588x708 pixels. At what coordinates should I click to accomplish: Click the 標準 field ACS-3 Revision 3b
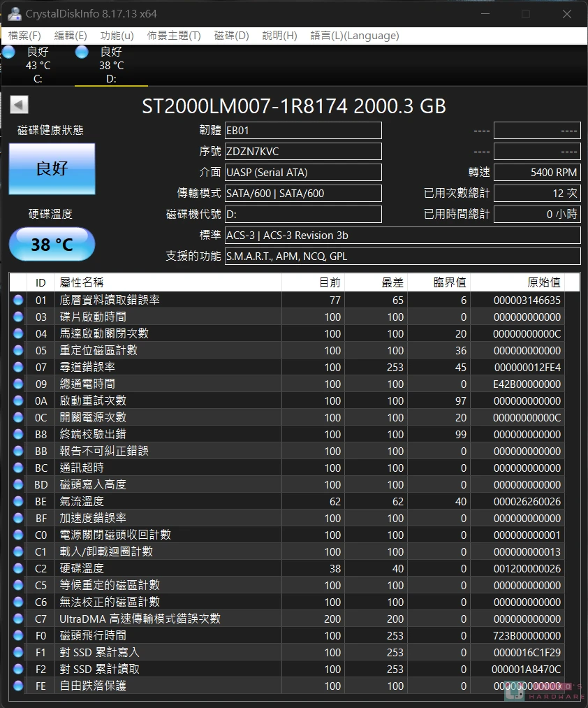point(402,236)
